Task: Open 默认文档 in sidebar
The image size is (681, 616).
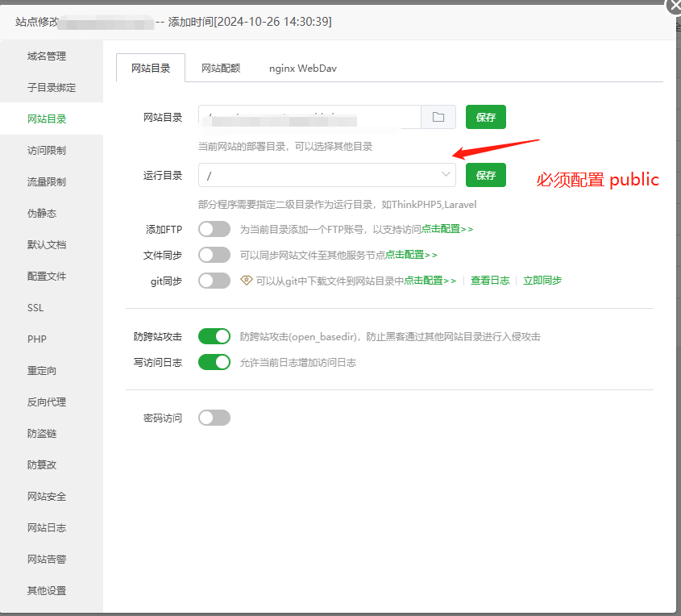Action: (x=47, y=244)
